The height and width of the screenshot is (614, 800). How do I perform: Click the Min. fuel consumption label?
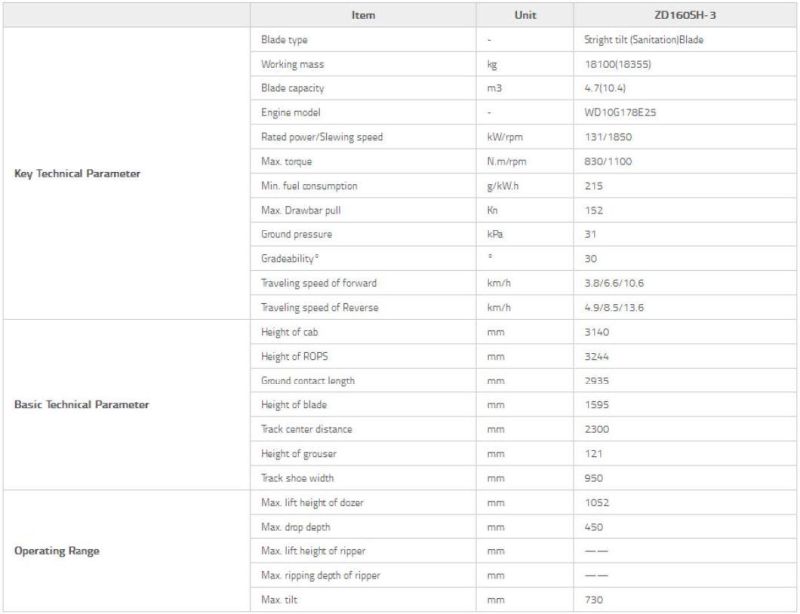tap(309, 186)
